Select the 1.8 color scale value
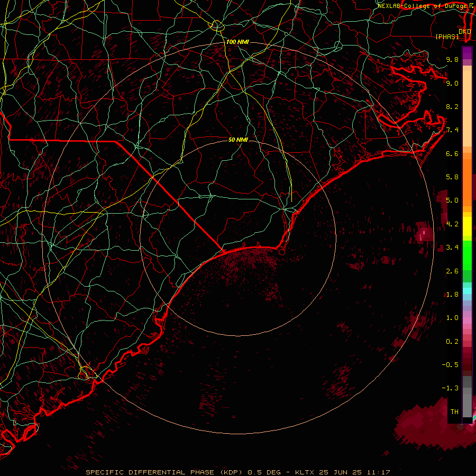The height and width of the screenshot is (476, 476). point(452,295)
